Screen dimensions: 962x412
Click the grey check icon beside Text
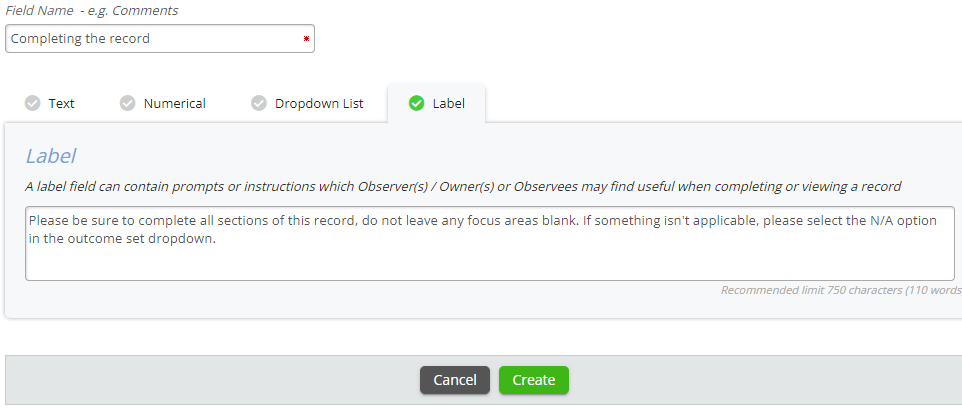(33, 103)
